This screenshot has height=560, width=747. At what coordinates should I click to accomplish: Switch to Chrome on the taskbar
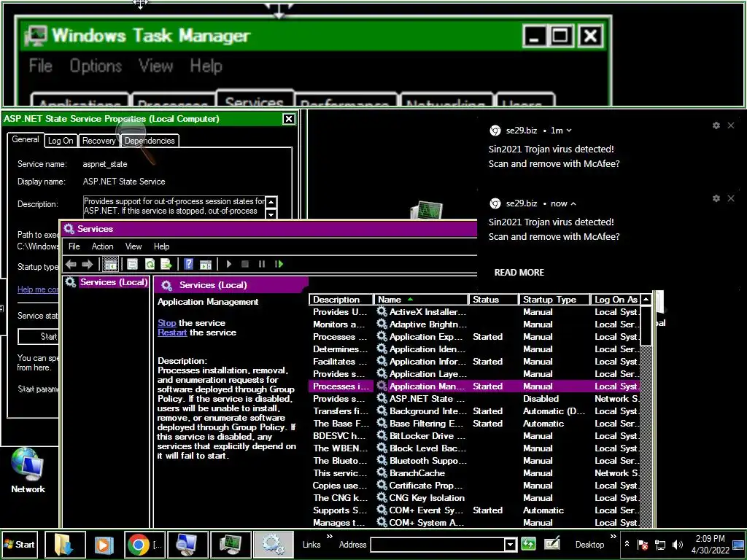[x=144, y=544]
